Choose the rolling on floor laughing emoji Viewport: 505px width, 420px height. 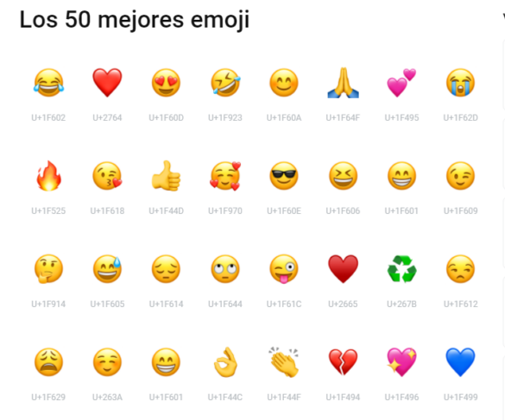225,83
